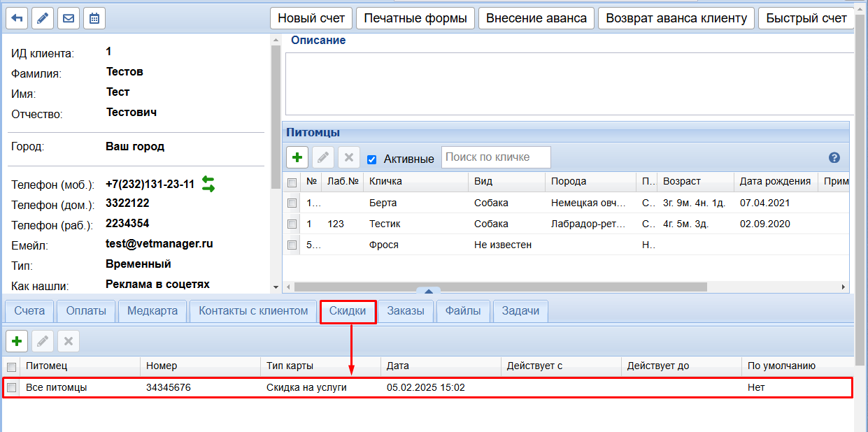Switch to the Медкарта tab
This screenshot has height=432, width=868.
point(152,311)
